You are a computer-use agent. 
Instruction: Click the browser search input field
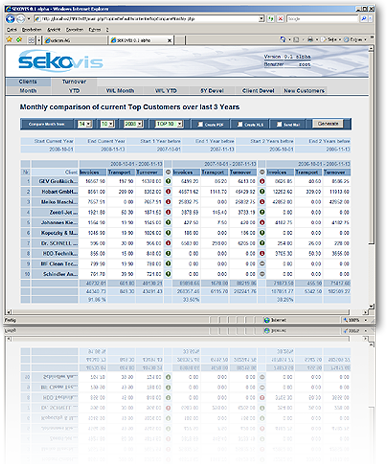(322, 19)
